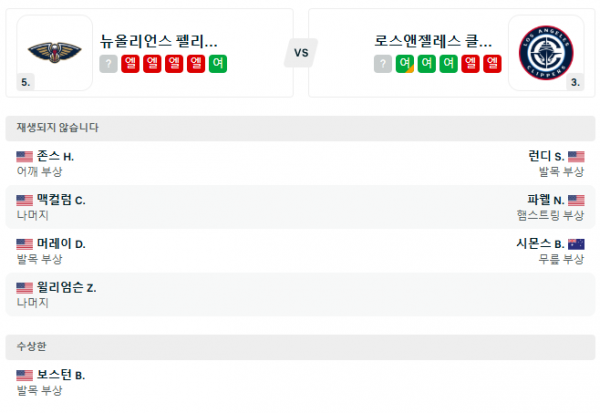Click the Australian flag beside 시몬스 B.

coord(576,244)
